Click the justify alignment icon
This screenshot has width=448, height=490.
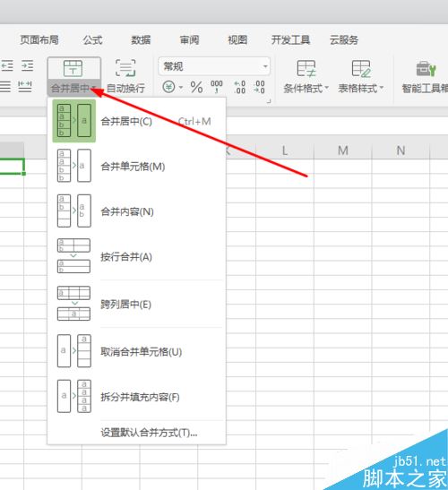click(5, 87)
